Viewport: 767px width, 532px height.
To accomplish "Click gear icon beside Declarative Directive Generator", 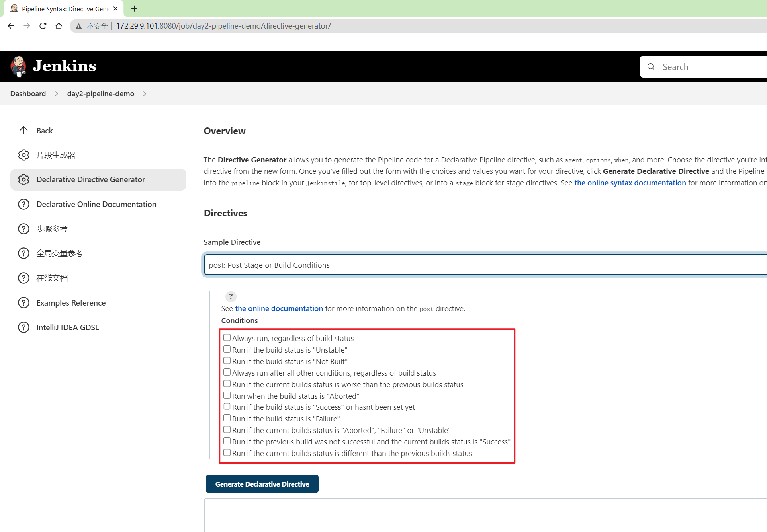I will [x=23, y=179].
